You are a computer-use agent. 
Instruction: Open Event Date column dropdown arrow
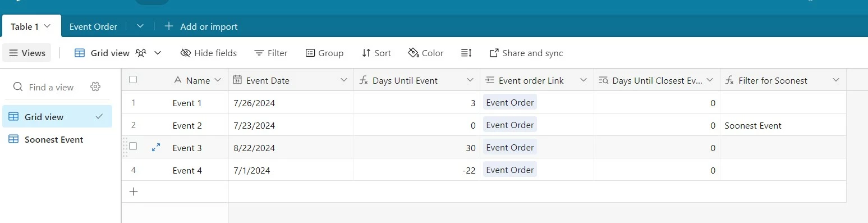coord(344,80)
